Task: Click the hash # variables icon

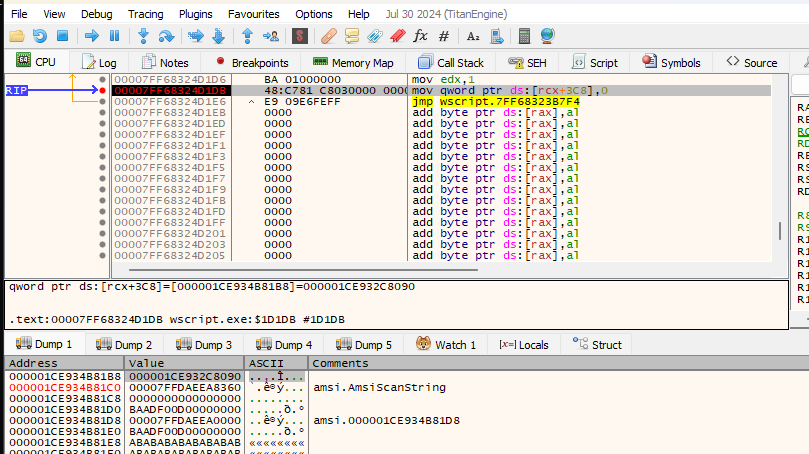Action: click(x=444, y=36)
